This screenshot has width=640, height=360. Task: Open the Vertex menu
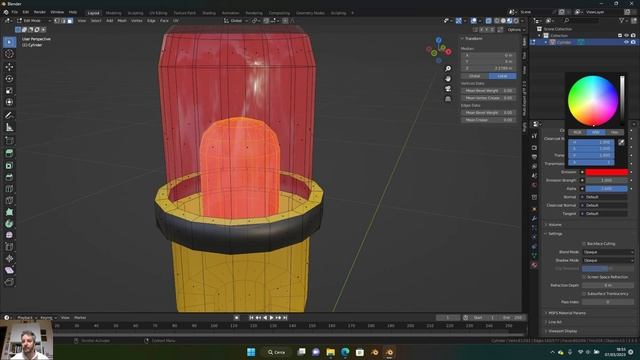136,20
